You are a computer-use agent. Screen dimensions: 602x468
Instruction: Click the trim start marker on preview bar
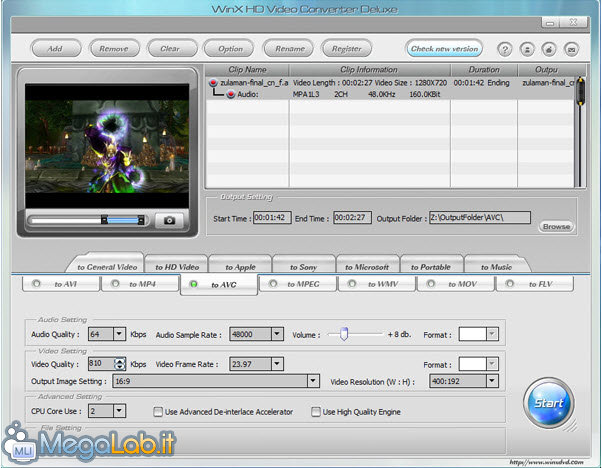(x=104, y=220)
